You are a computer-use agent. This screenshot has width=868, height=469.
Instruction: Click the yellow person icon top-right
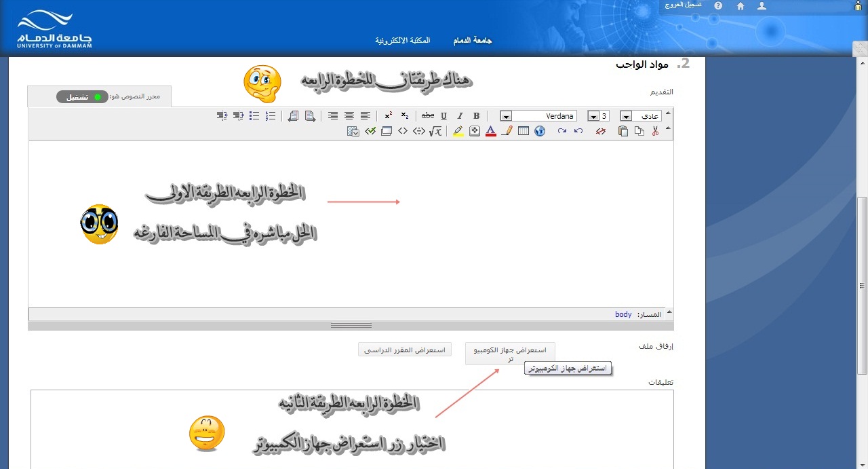tap(857, 6)
